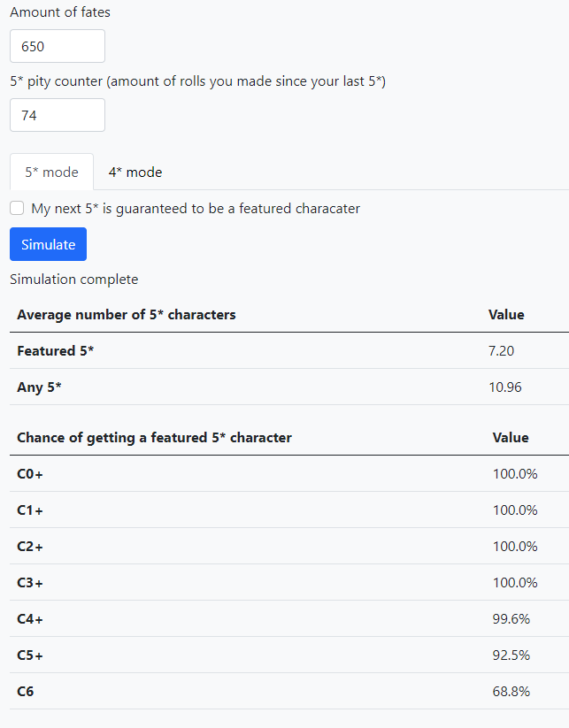Viewport: 569px width, 728px height.
Task: Enable the guaranteed featured 5* checkbox
Action: [x=17, y=208]
